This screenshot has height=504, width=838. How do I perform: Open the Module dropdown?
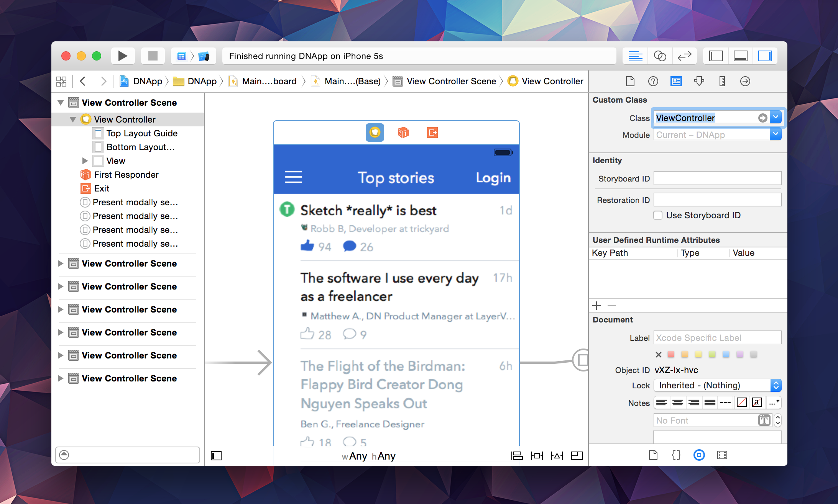776,134
